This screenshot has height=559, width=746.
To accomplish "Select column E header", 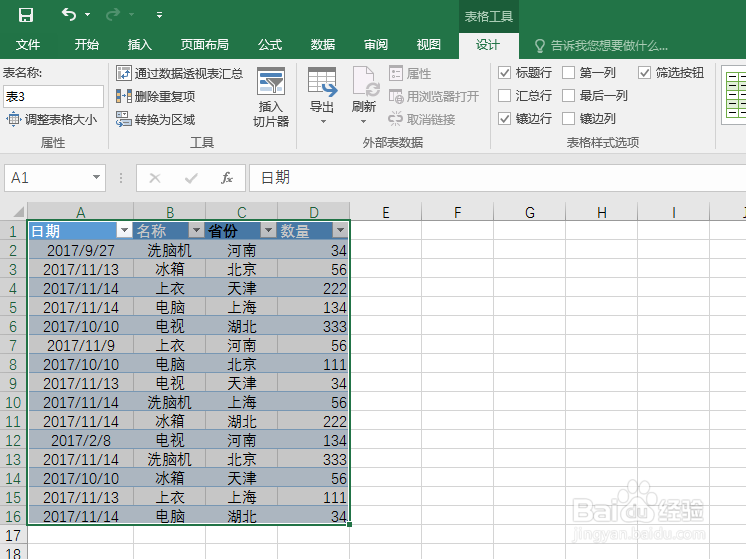I will pos(386,212).
